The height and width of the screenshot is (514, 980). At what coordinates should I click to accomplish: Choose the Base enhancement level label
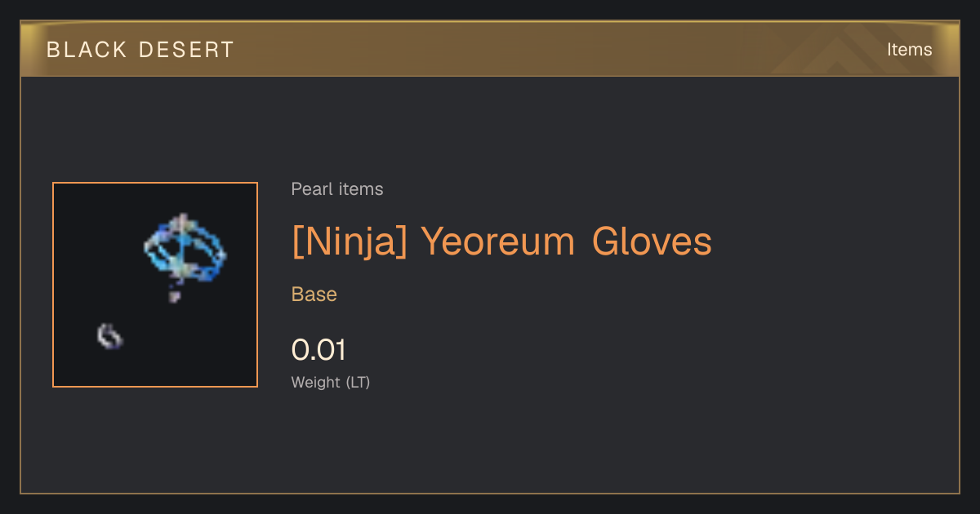click(314, 295)
